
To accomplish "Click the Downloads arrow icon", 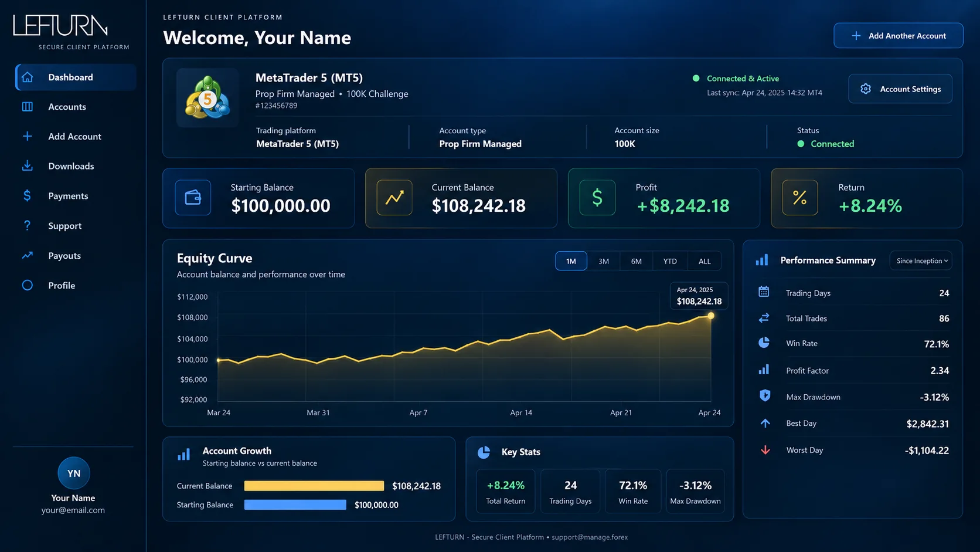I will click(x=27, y=166).
